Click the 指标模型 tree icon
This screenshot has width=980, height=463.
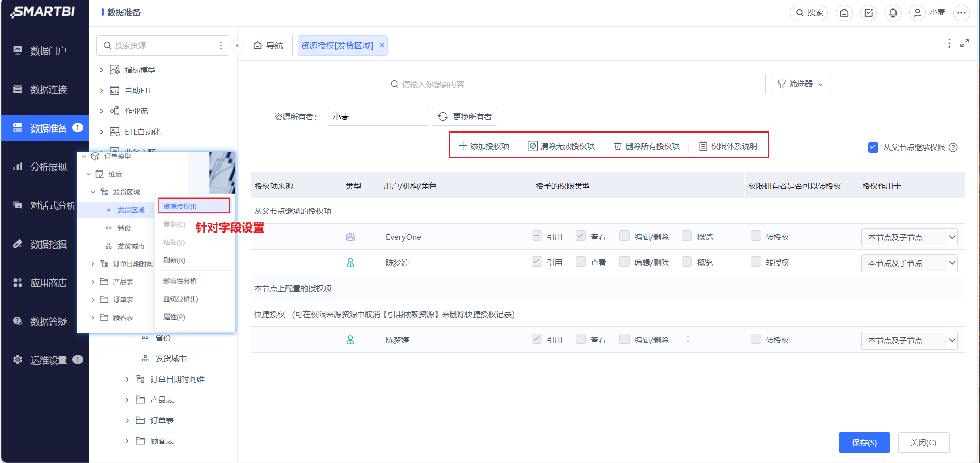(114, 70)
